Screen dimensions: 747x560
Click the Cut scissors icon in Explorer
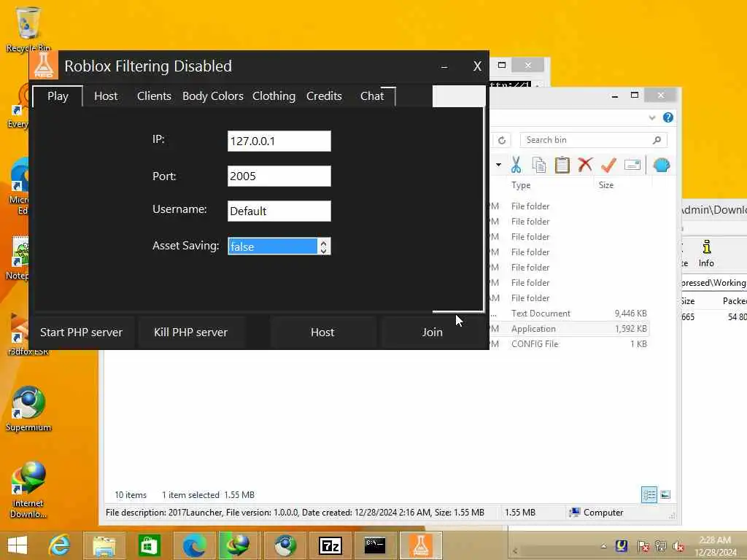tap(516, 165)
